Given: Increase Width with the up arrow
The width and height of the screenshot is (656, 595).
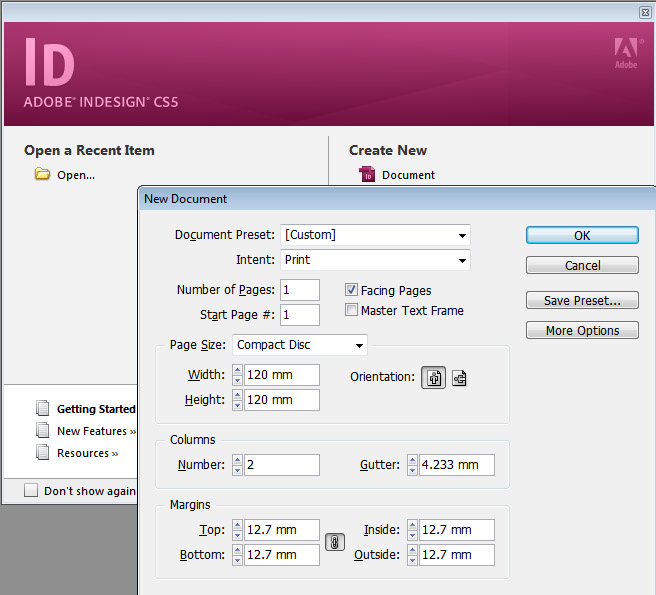Looking at the screenshot, I should point(237,370).
